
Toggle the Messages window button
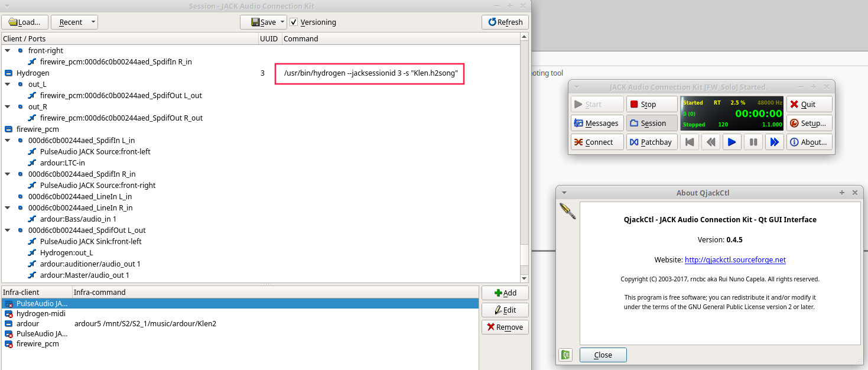(597, 123)
